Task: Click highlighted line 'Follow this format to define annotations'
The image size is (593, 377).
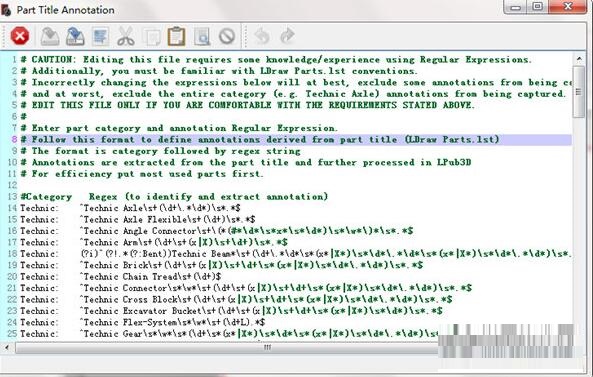Action: pos(260,140)
